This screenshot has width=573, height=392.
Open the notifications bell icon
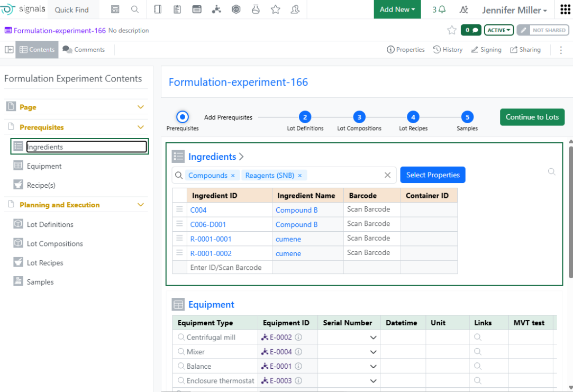[442, 10]
